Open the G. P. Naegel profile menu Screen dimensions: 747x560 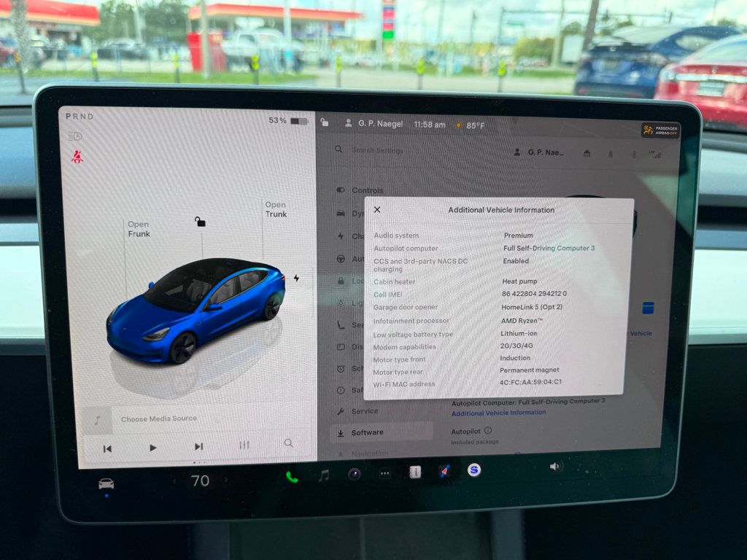[x=376, y=124]
